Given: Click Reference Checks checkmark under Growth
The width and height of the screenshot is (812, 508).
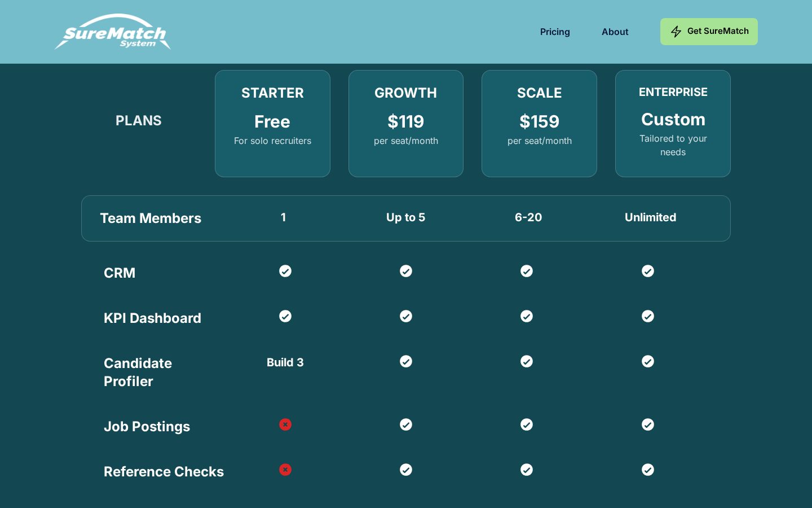Looking at the screenshot, I should [x=406, y=470].
